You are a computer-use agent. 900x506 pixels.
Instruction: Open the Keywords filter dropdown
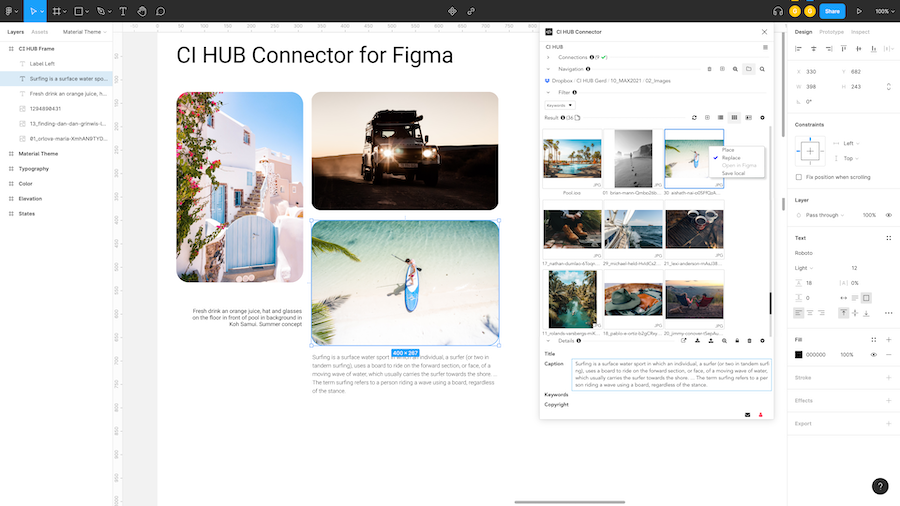coord(559,105)
